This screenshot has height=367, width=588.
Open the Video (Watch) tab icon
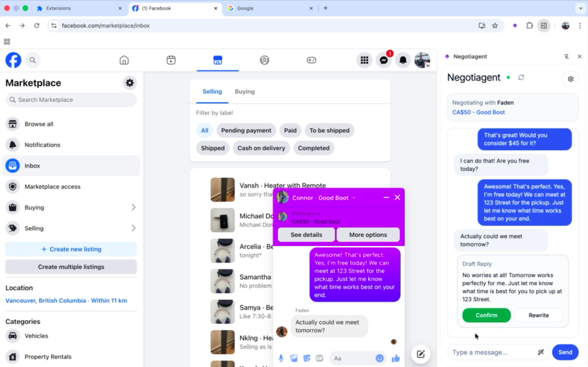coord(171,60)
